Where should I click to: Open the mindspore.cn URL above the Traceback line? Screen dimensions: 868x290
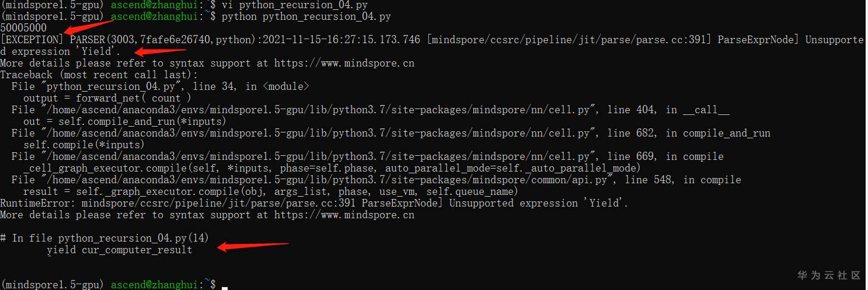[344, 63]
